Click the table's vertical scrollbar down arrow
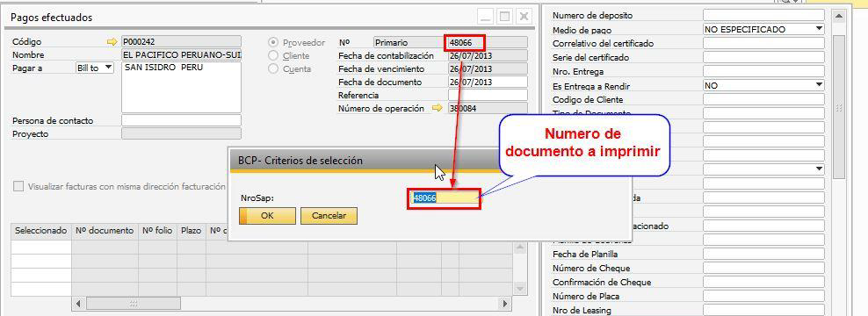Image resolution: width=868 pixels, height=316 pixels. [x=520, y=290]
